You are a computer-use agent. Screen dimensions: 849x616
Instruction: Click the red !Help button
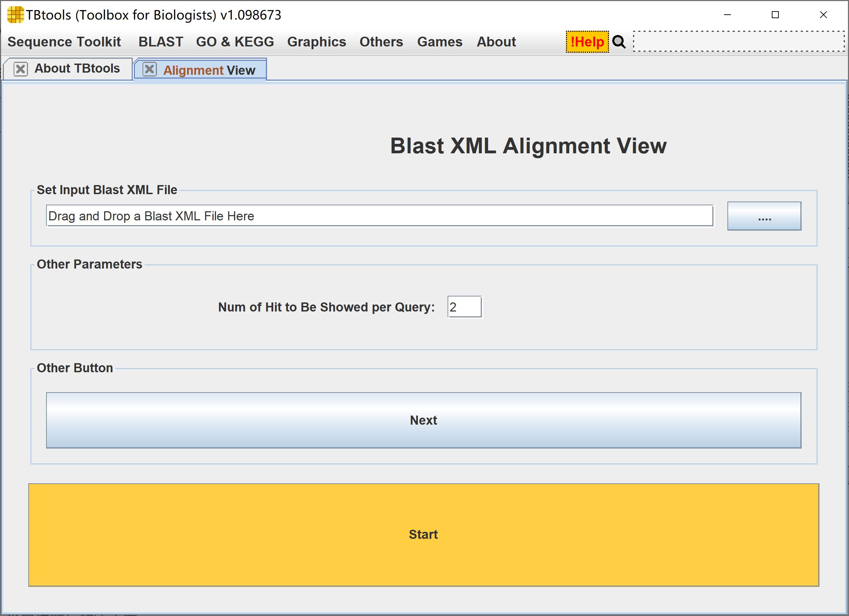[587, 42]
